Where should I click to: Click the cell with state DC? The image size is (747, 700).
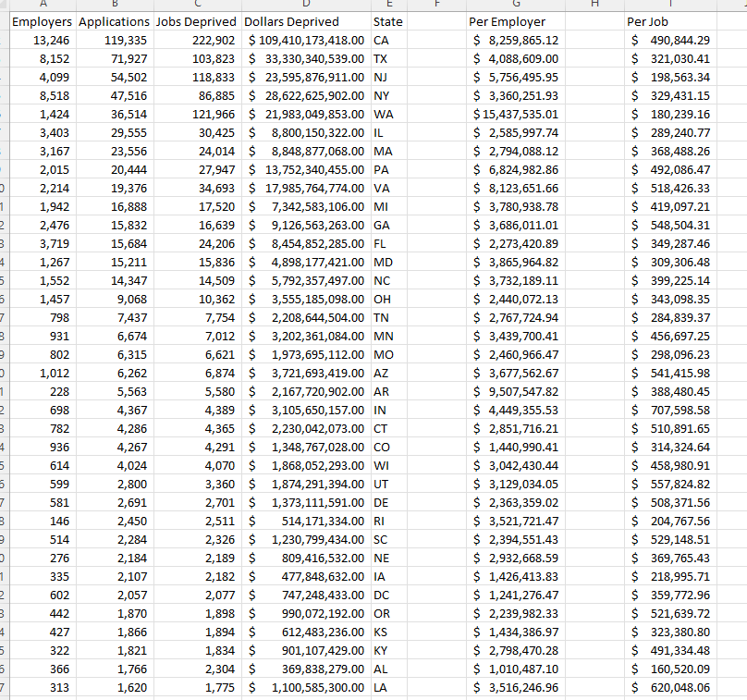[389, 596]
